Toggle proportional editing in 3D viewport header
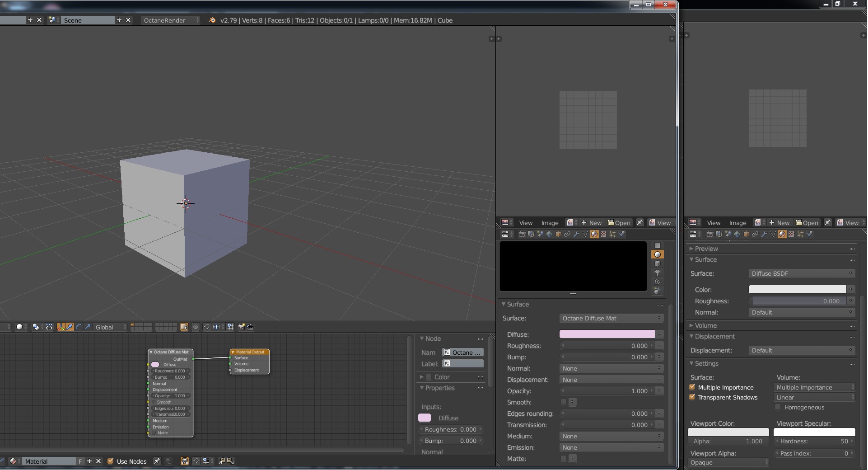Image resolution: width=868 pixels, height=470 pixels. pos(196,327)
